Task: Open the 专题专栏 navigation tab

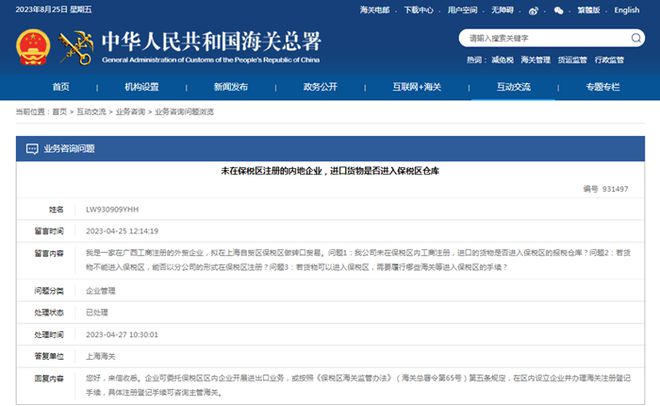Action: pyautogui.click(x=603, y=87)
